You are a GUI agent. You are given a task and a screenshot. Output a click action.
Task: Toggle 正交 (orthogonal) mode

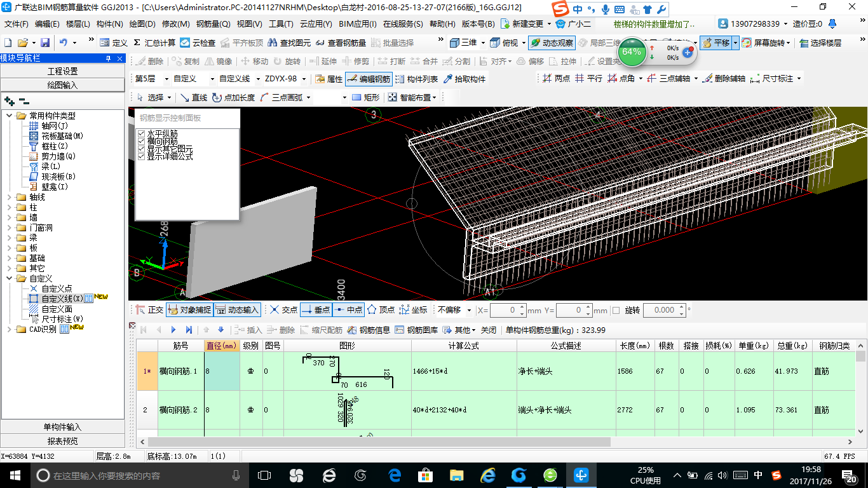[149, 310]
